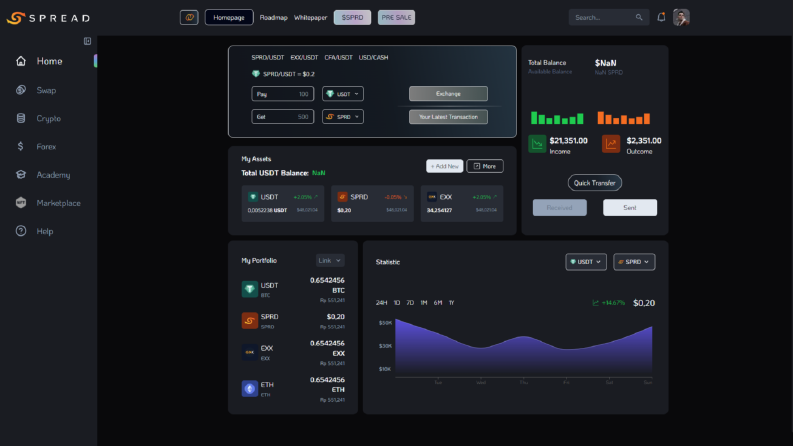Click the orange outcome bar chart
The image size is (793, 446).
click(x=624, y=118)
